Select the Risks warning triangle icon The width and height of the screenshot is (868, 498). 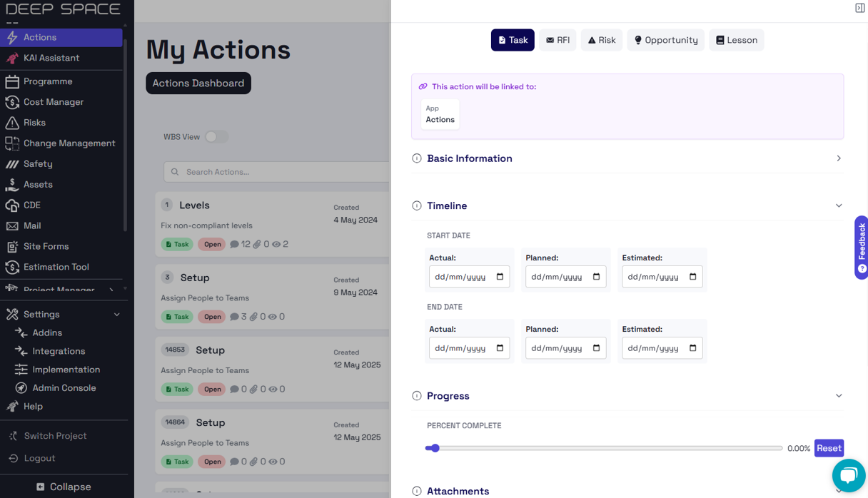(x=12, y=123)
